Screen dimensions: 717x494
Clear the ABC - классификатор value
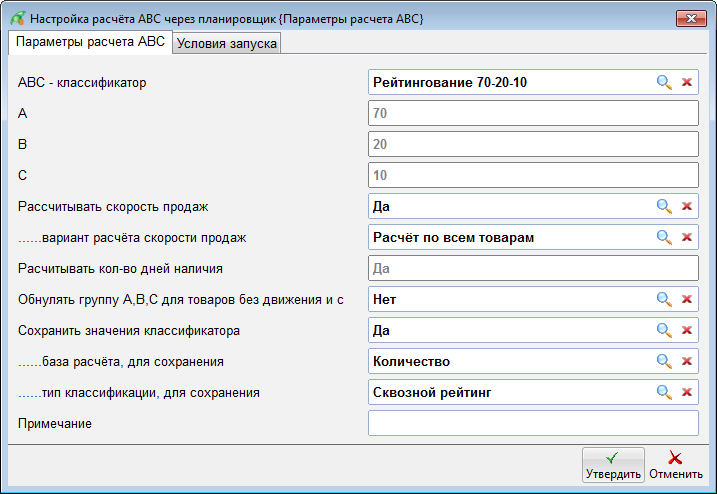(x=687, y=83)
